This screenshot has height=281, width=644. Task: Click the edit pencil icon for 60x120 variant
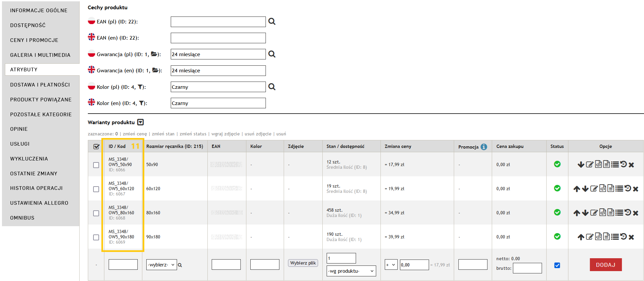(594, 189)
